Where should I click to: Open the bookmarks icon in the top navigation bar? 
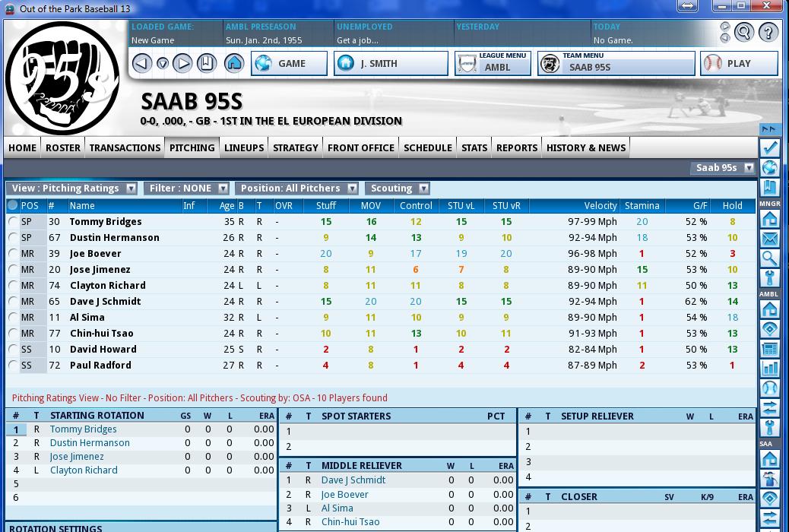tap(206, 63)
